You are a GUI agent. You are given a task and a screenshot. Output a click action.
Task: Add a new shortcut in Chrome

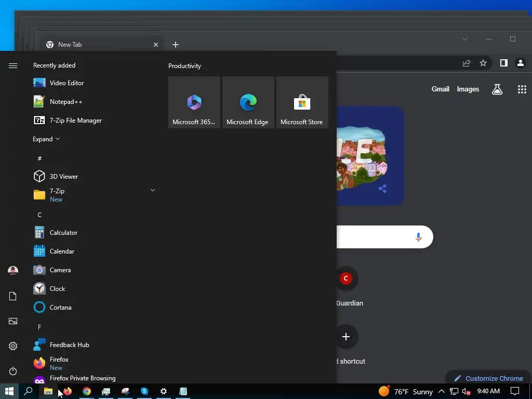(350, 345)
